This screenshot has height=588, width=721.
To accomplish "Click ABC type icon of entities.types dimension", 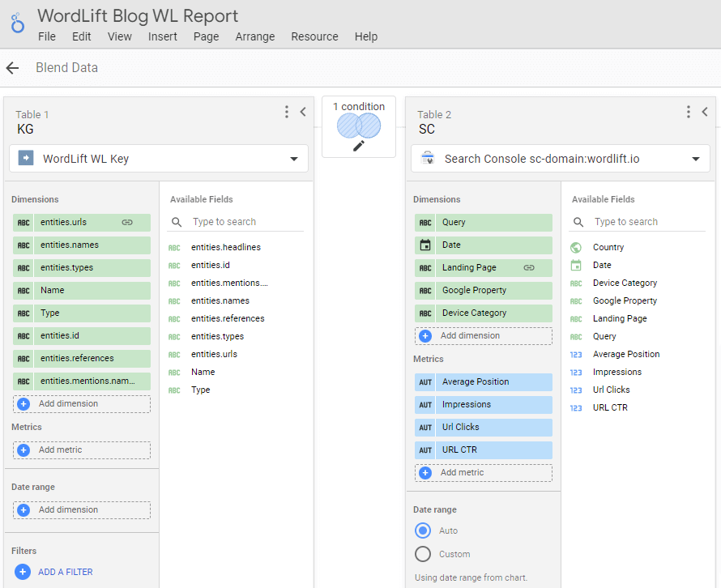I will pyautogui.click(x=23, y=268).
